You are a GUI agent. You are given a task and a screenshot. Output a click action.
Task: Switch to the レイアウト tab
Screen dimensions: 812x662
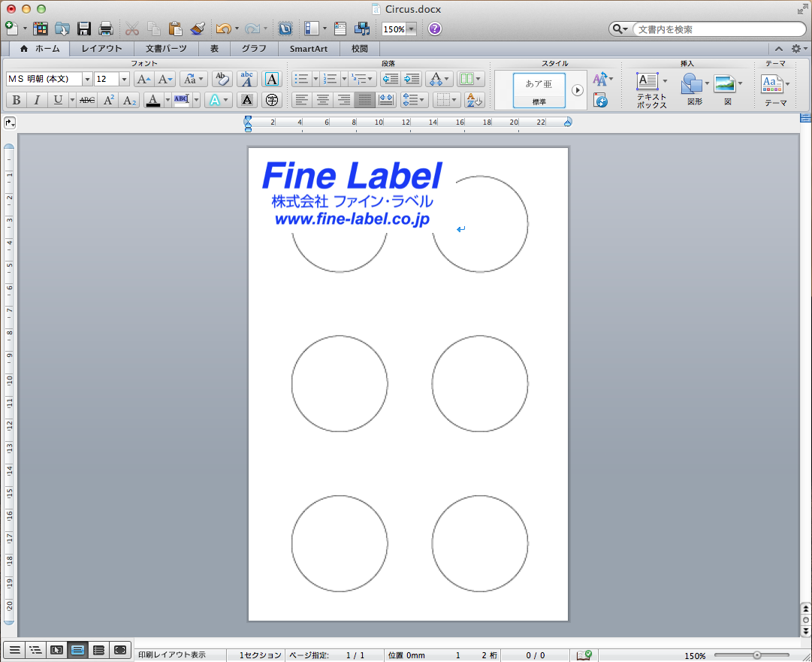click(x=101, y=49)
